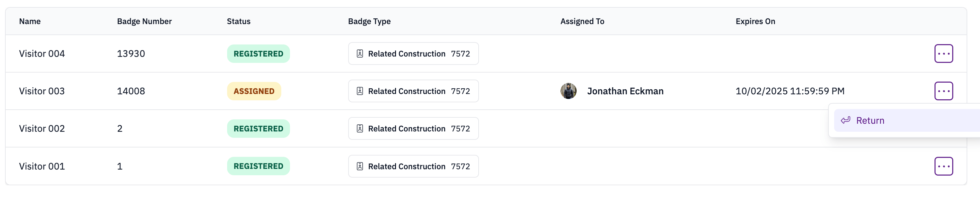Viewport: 980px width, 204px height.
Task: Click Jonathan Eckman's profile avatar
Action: coord(568,91)
